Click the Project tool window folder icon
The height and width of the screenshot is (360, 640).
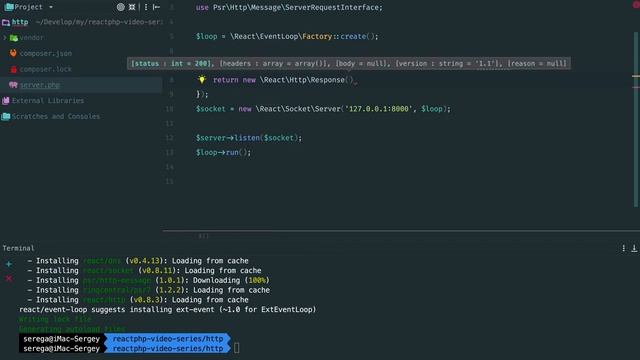tap(9, 7)
